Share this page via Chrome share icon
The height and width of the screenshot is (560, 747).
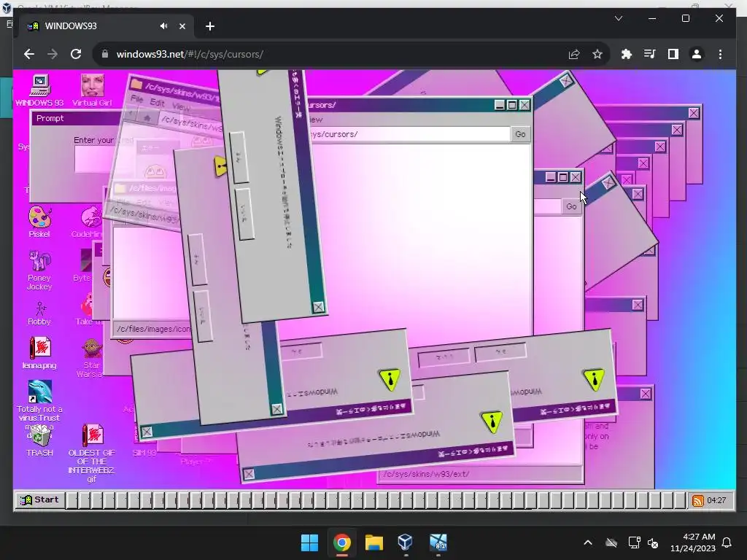coord(574,54)
